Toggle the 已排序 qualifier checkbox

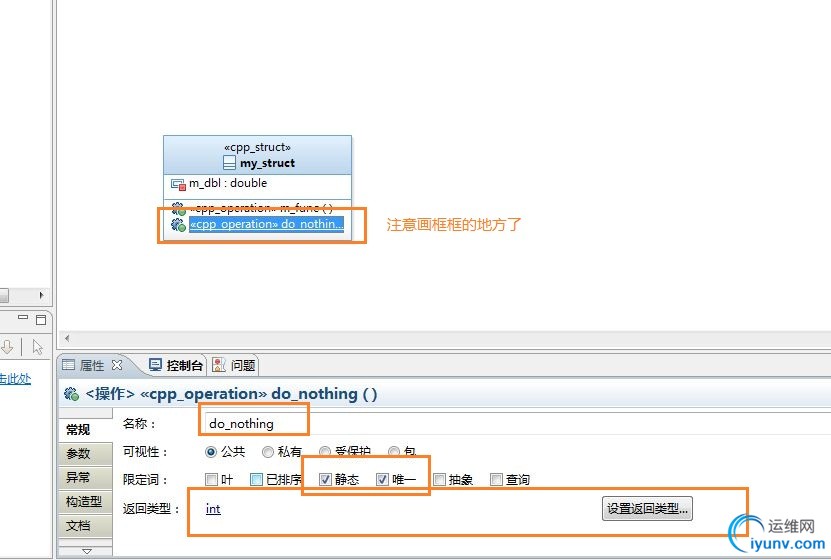(256, 479)
